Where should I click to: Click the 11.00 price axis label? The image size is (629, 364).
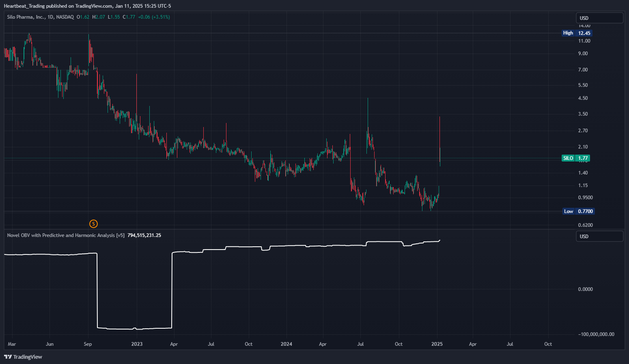click(x=584, y=41)
